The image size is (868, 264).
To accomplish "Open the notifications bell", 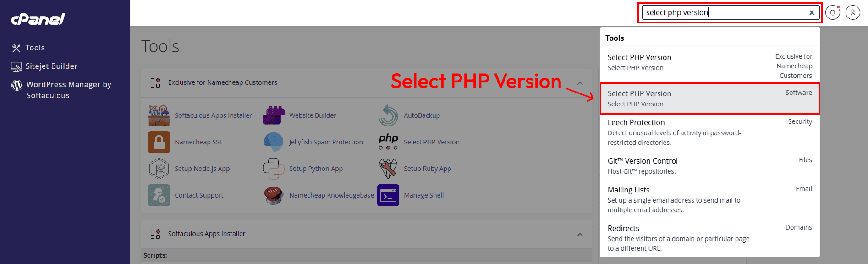I will pos(833,12).
